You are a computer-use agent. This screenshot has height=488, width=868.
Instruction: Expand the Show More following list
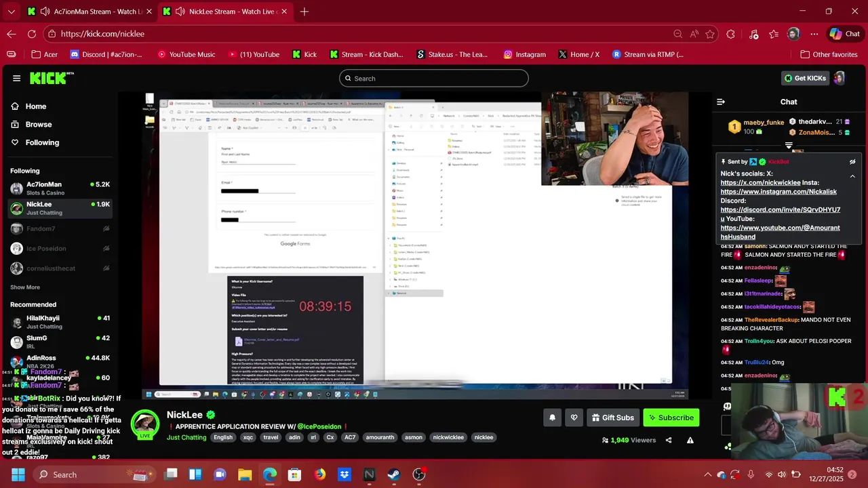point(25,287)
